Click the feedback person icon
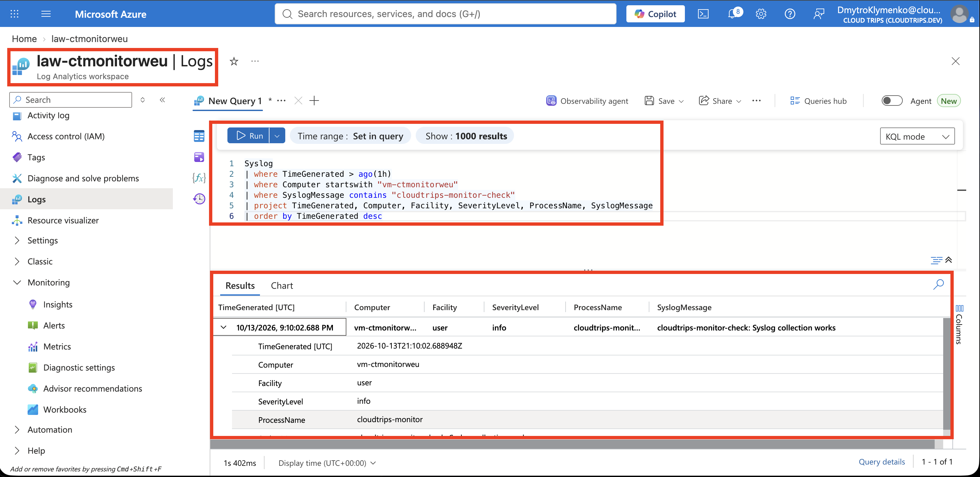The height and width of the screenshot is (477, 980). [819, 14]
